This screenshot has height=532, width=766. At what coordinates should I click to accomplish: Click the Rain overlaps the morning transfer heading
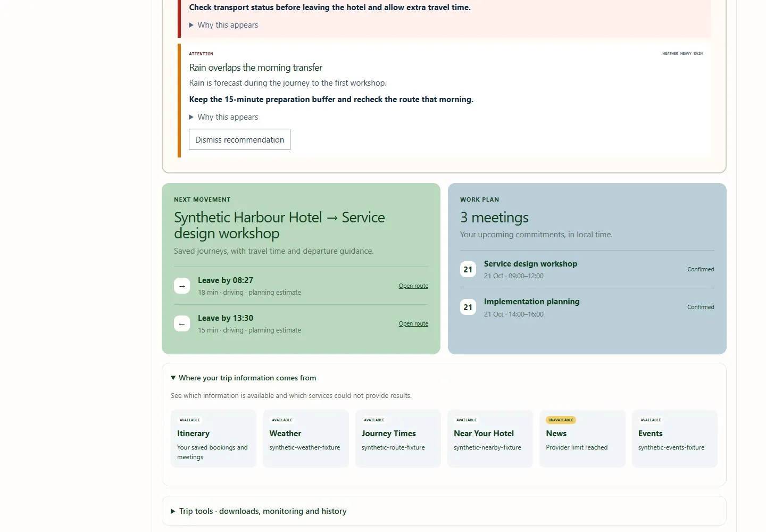(x=255, y=68)
